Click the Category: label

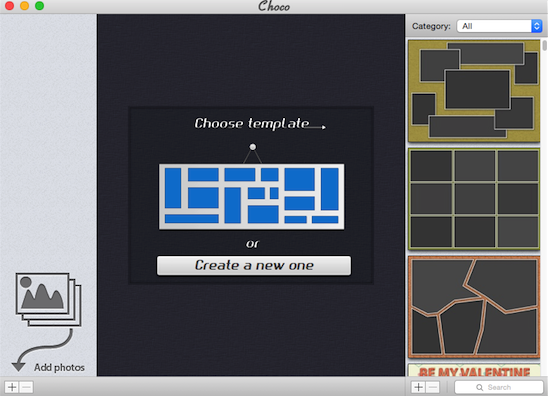[431, 26]
